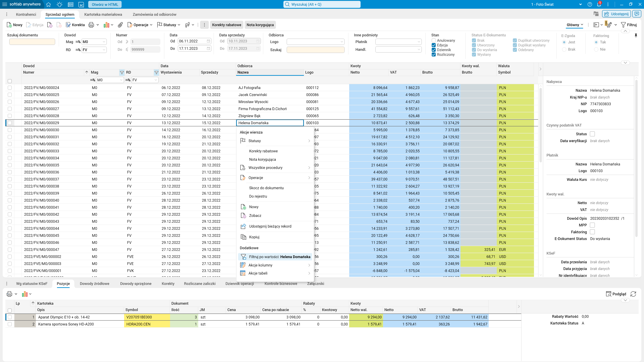
Task: Choose Kopiuj from the context menu
Action: pyautogui.click(x=254, y=237)
